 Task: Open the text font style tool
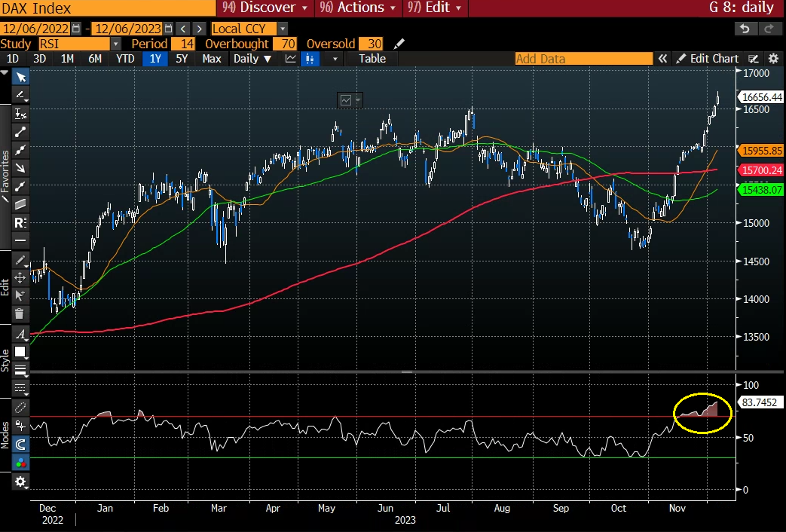(x=20, y=334)
